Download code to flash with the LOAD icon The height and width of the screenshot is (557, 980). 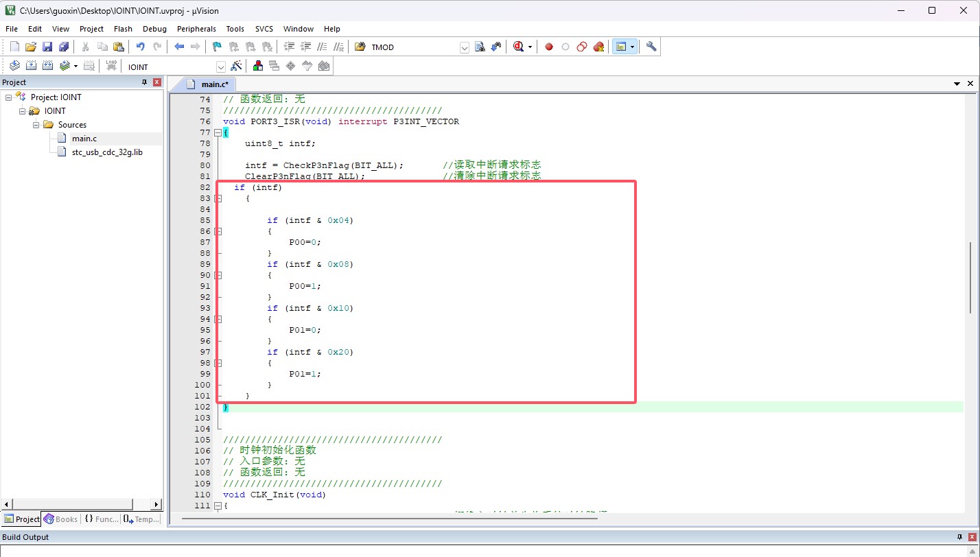point(111,66)
